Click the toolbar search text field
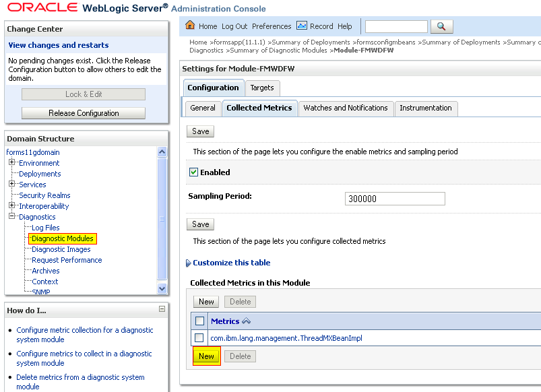Image resolution: width=541 pixels, height=392 pixels. [x=396, y=26]
